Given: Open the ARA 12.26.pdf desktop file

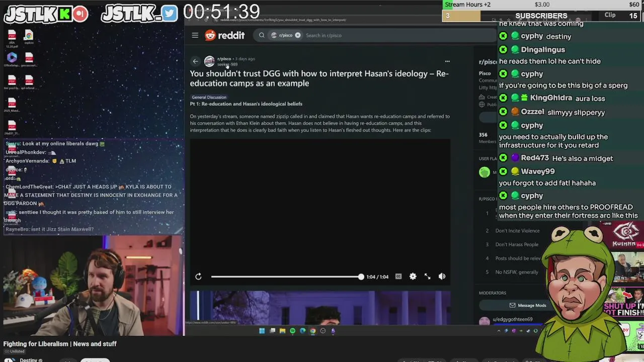Looking at the screenshot, I should click(12, 39).
